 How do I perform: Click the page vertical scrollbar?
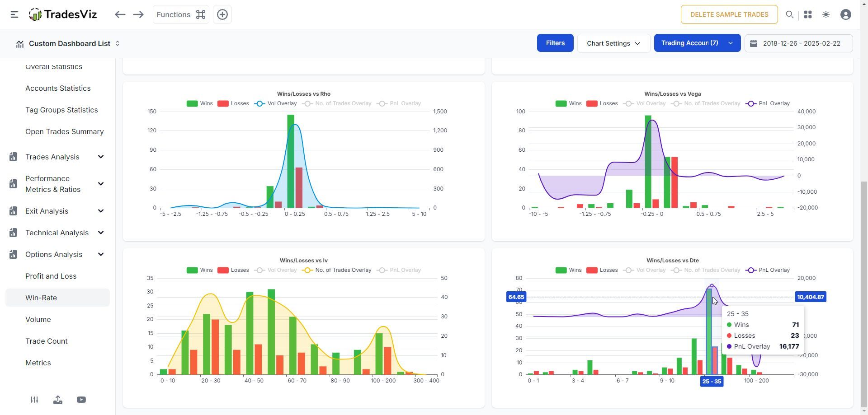tap(864, 294)
